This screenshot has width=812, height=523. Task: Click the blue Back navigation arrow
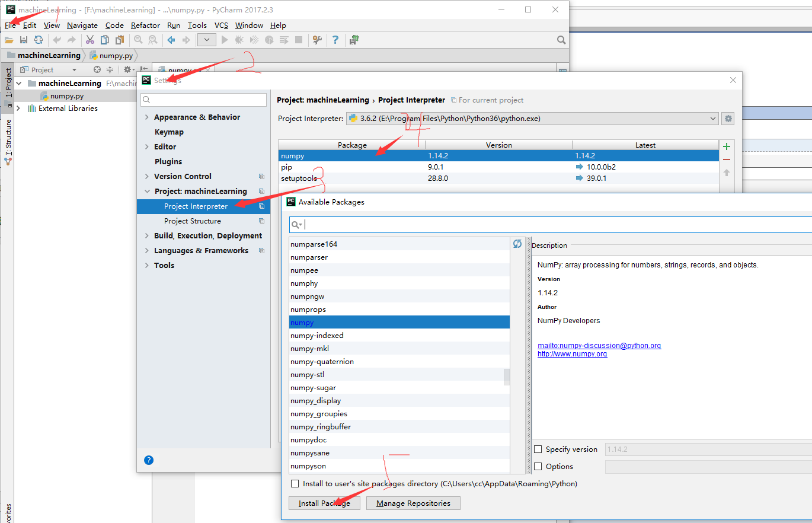[x=171, y=40]
